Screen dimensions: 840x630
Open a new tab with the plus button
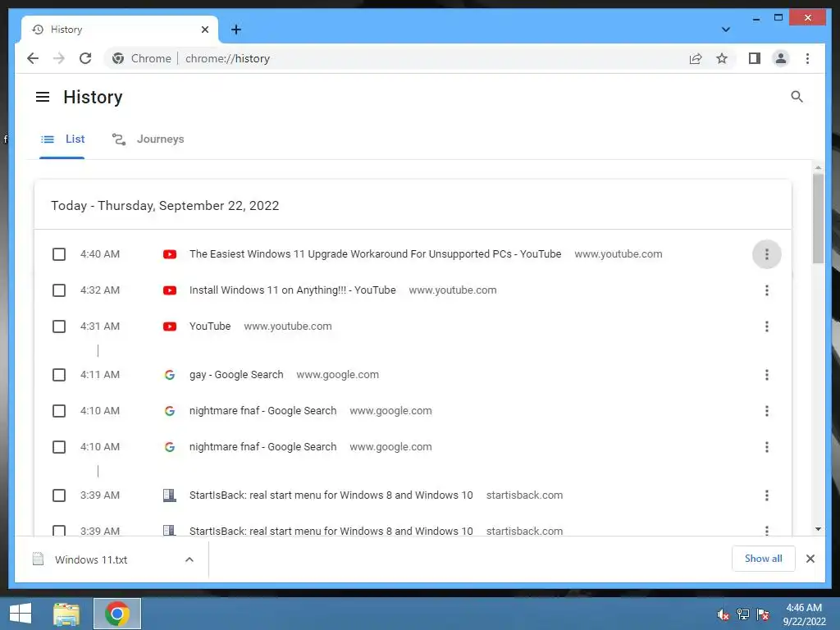[235, 30]
